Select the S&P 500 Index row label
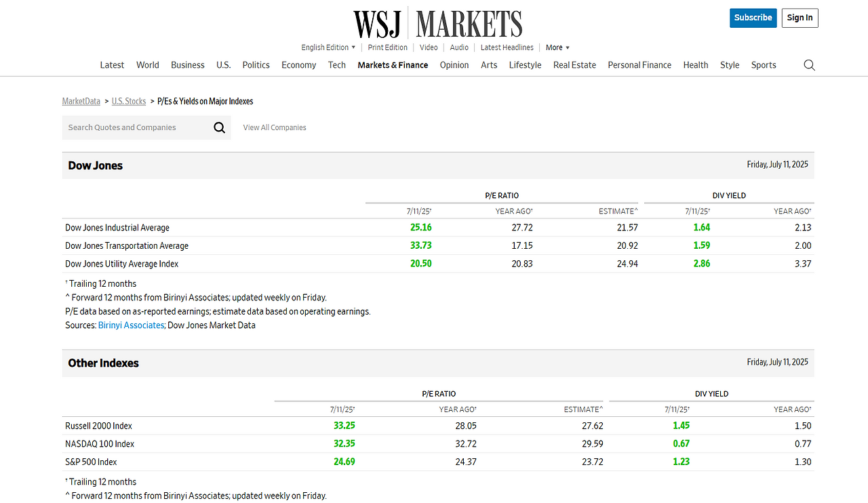The width and height of the screenshot is (868, 503). point(91,462)
